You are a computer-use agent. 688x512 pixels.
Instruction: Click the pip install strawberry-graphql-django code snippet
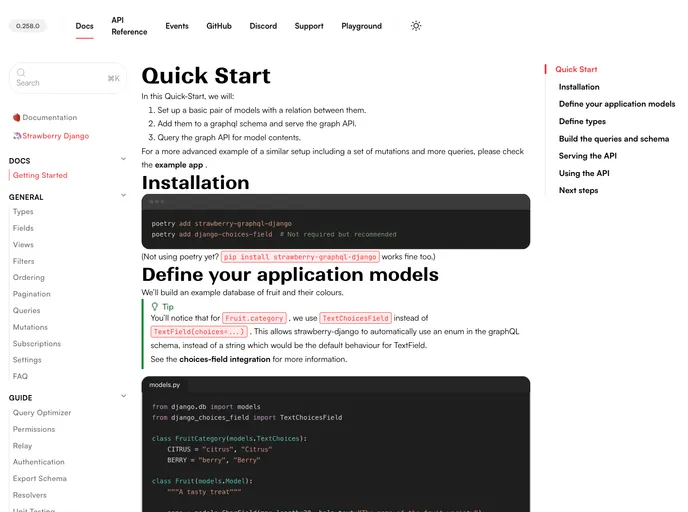pyautogui.click(x=300, y=257)
